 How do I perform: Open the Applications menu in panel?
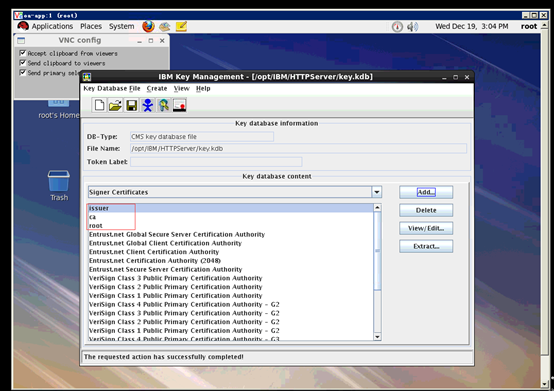coord(52,26)
